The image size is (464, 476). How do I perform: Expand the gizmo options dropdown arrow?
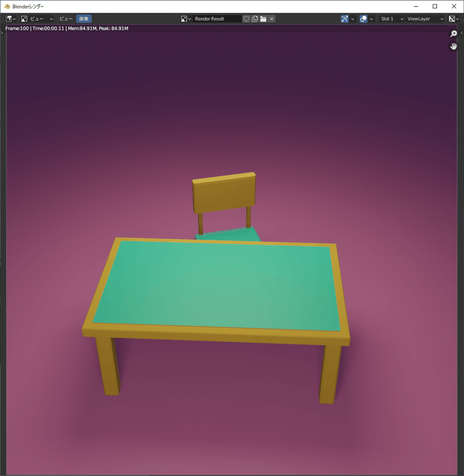coord(353,19)
